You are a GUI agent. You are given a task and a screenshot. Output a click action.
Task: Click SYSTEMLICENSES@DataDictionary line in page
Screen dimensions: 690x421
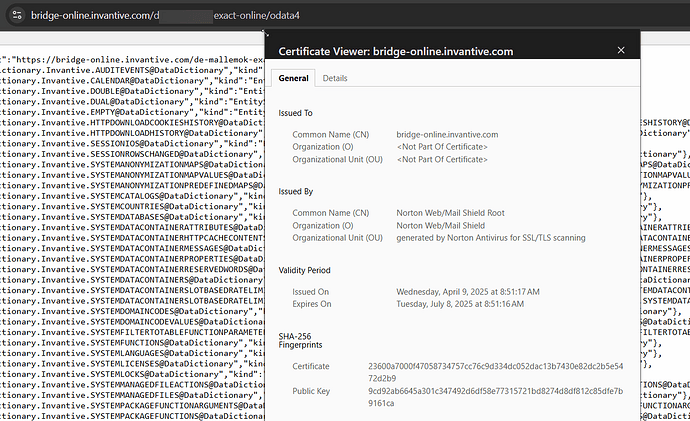click(132, 364)
